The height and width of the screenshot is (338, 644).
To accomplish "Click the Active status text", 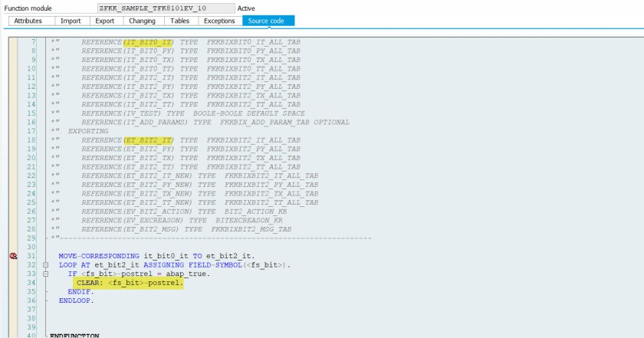I will [246, 8].
